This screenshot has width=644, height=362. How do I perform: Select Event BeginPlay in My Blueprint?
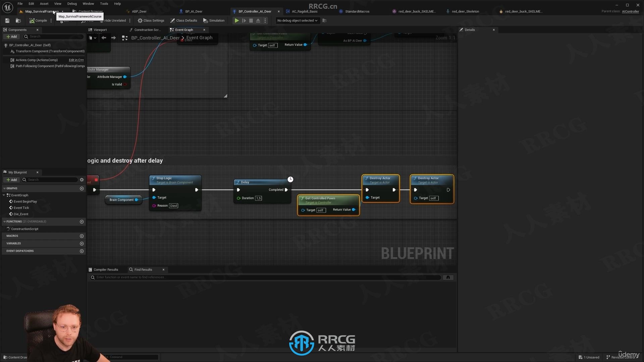point(25,201)
